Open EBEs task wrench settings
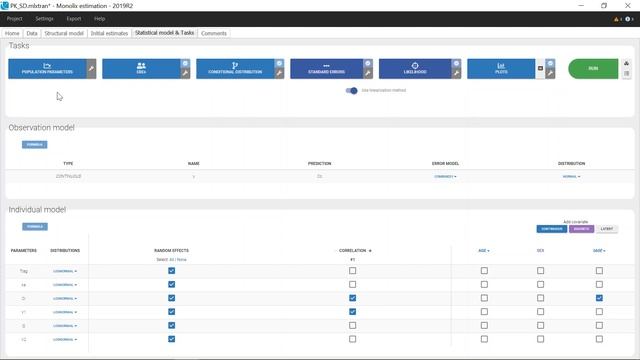Image resolution: width=640 pixels, height=360 pixels. (185, 73)
